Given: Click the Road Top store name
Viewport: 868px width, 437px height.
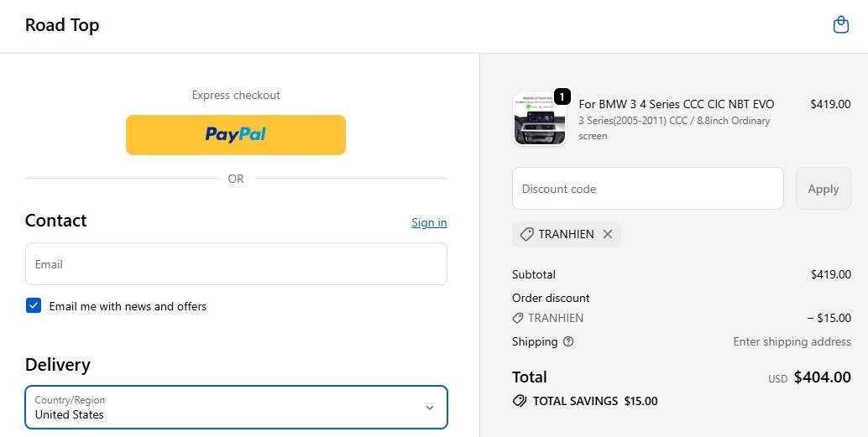Looking at the screenshot, I should [x=62, y=25].
